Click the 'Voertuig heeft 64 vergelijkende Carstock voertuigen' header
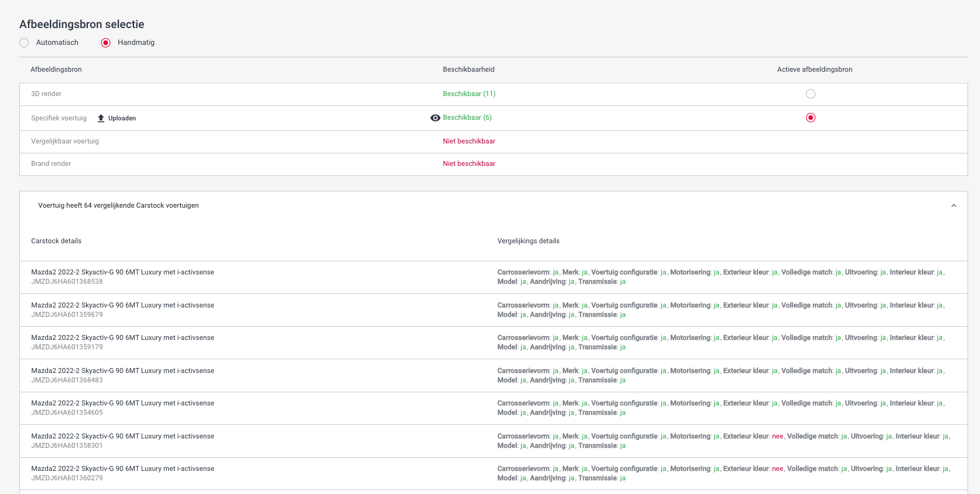This screenshot has height=494, width=980. pos(118,206)
